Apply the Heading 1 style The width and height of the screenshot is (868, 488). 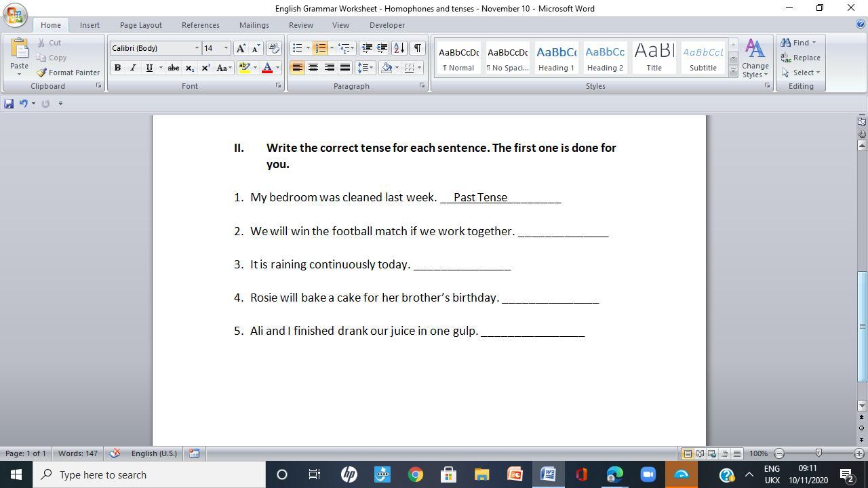(x=556, y=58)
